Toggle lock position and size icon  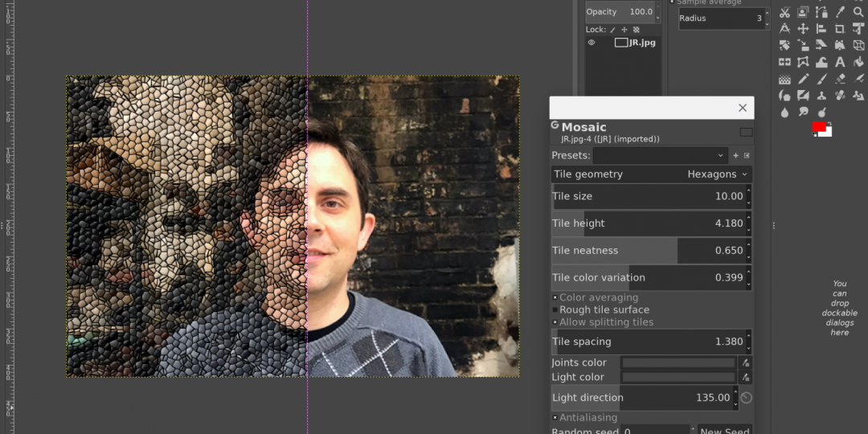click(624, 30)
